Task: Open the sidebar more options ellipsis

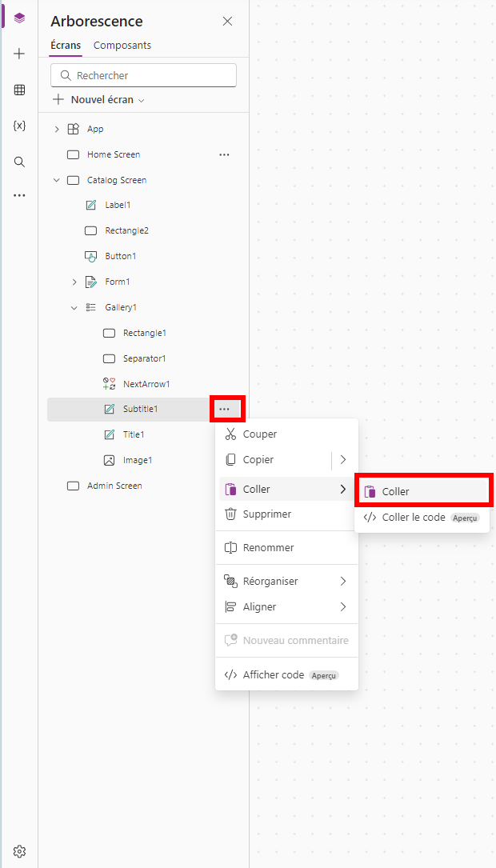Action: click(19, 195)
